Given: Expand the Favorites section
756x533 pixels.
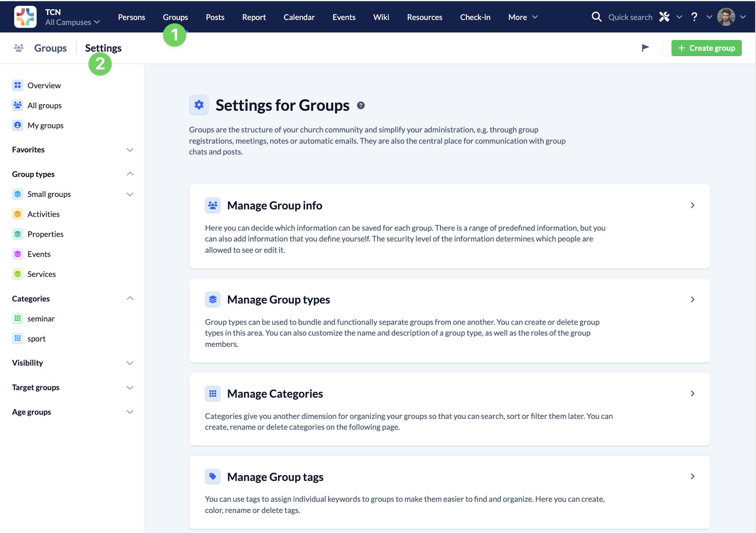Looking at the screenshot, I should pos(130,149).
